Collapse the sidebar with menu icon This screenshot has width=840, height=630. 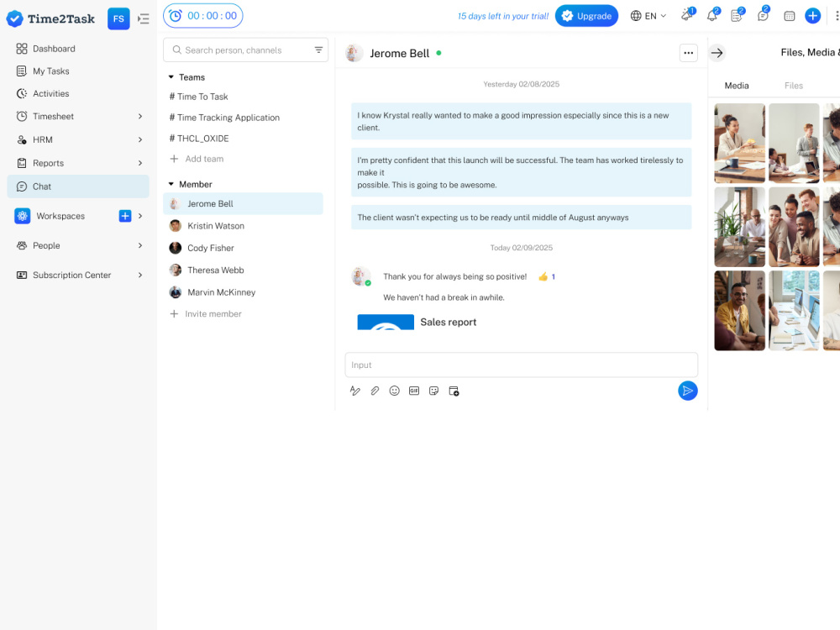coord(143,18)
